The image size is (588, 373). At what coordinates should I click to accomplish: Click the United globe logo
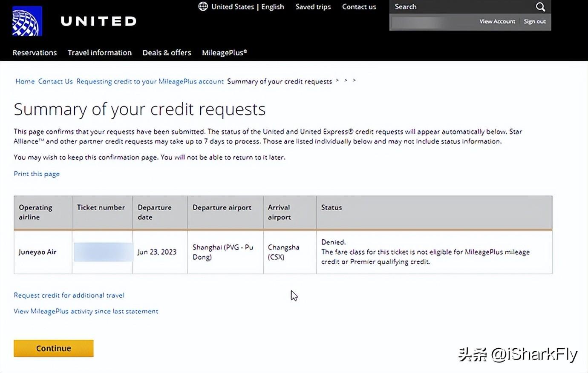point(27,21)
